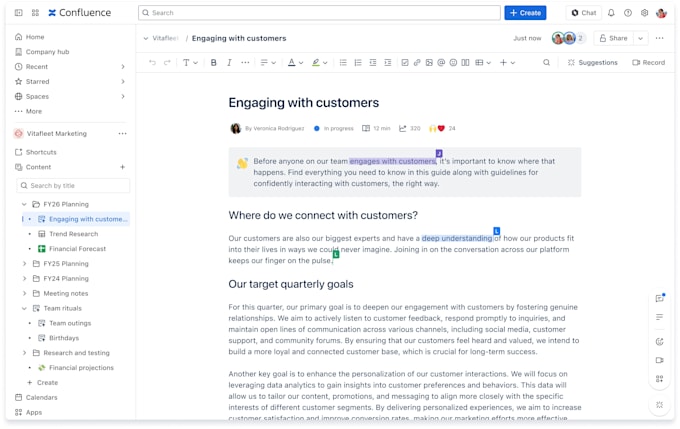Start a Record session
This screenshot has width=680, height=429.
pos(648,62)
